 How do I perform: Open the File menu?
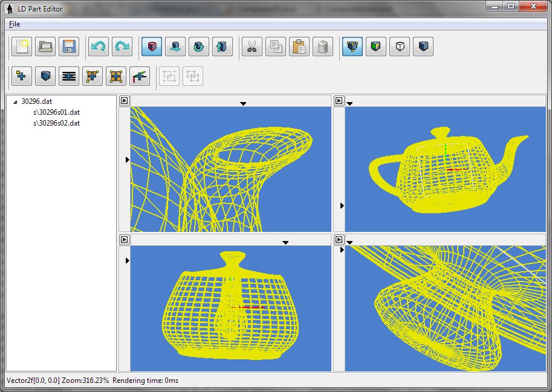15,24
